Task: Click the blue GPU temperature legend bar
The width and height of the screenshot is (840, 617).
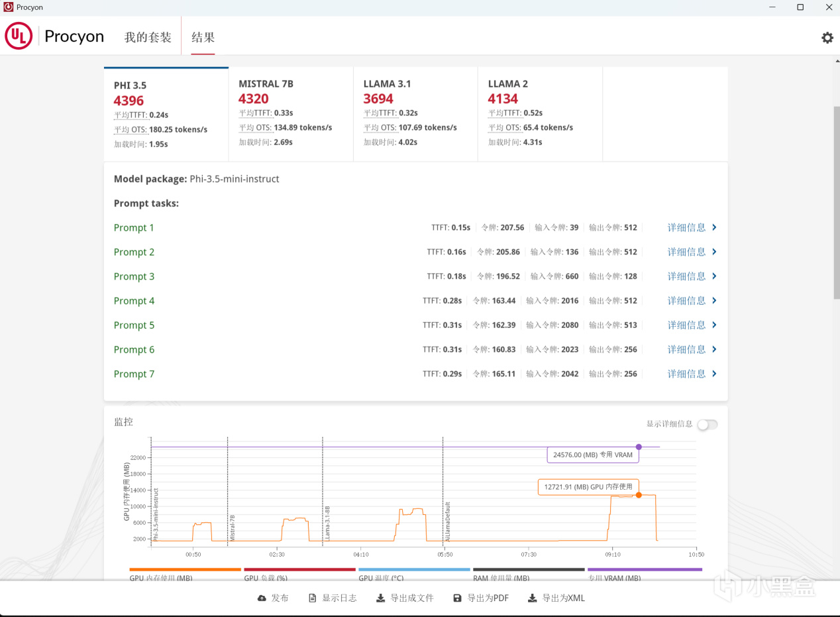Action: click(x=414, y=569)
